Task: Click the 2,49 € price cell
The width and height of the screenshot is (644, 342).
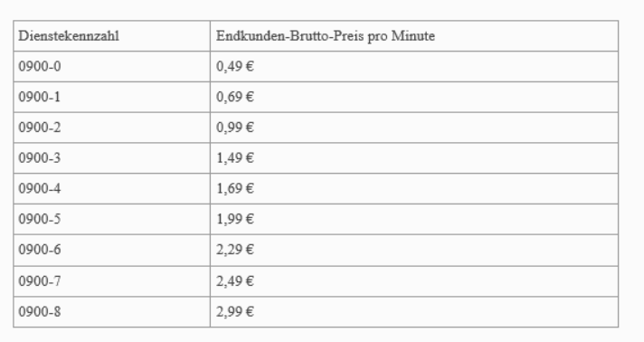Action: pyautogui.click(x=414, y=281)
